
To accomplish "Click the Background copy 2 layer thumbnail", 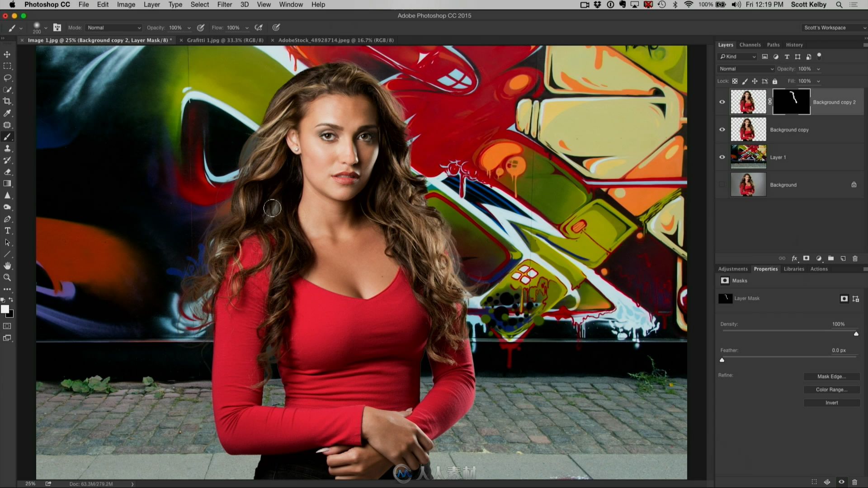I will pyautogui.click(x=748, y=101).
